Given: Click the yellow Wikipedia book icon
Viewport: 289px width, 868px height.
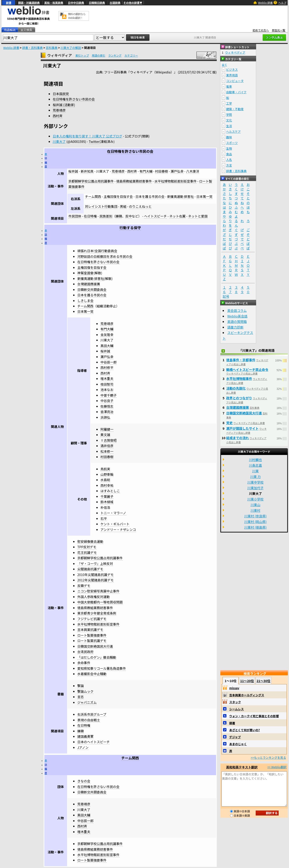Looking at the screenshot, I should pos(43,55).
